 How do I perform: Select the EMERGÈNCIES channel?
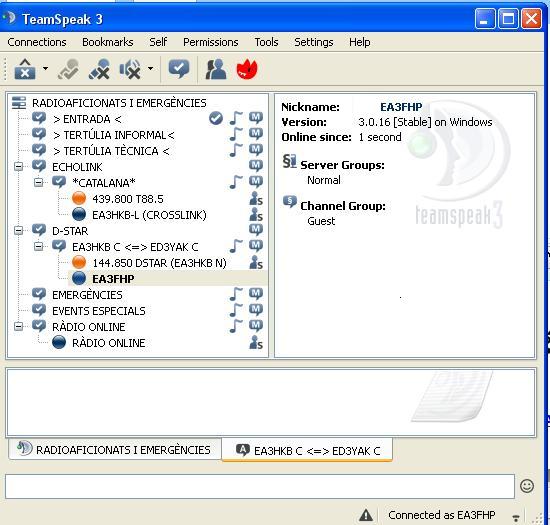(x=87, y=295)
